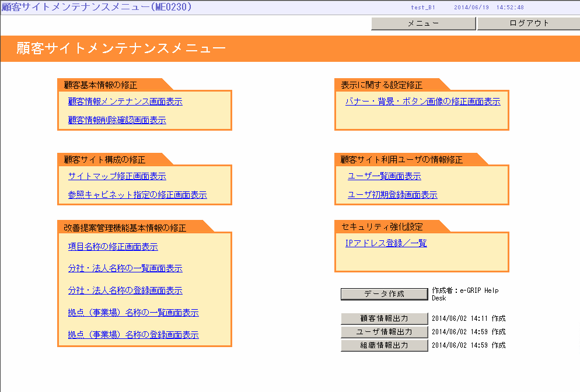Click the データ作成 button
Image resolution: width=580 pixels, height=392 pixels.
385,294
